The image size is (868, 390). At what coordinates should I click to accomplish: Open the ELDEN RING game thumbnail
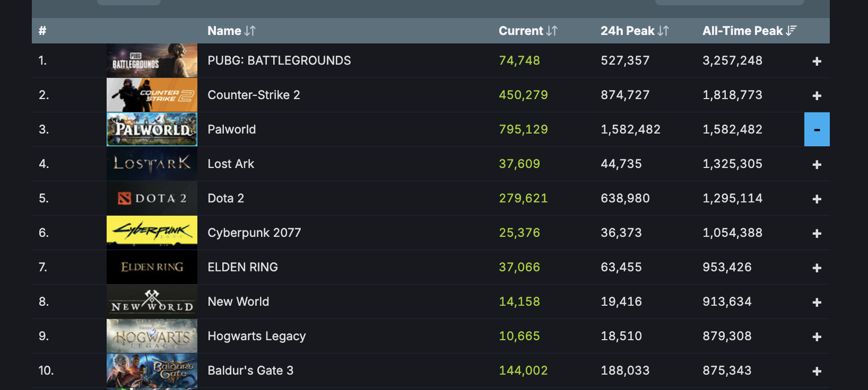pyautogui.click(x=152, y=267)
